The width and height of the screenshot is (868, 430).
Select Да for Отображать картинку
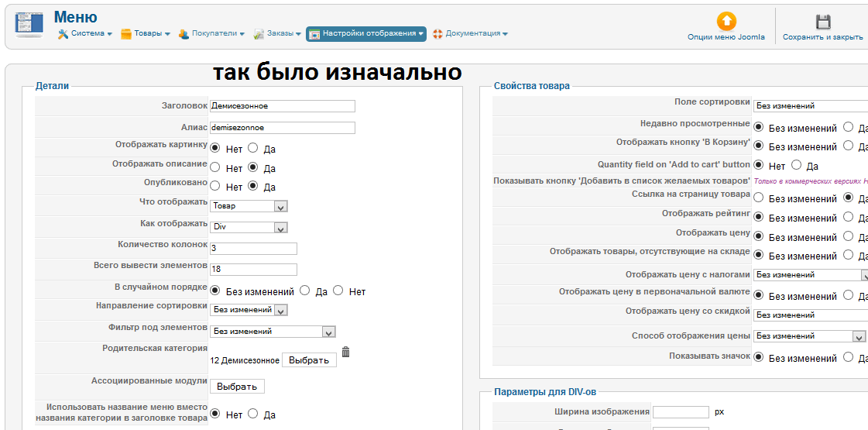[x=252, y=148]
